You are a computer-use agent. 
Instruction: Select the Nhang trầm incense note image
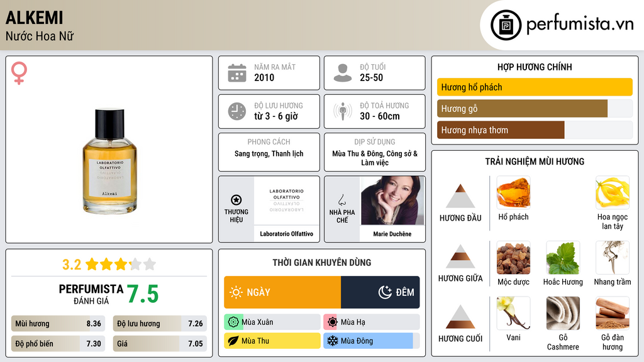(x=613, y=258)
